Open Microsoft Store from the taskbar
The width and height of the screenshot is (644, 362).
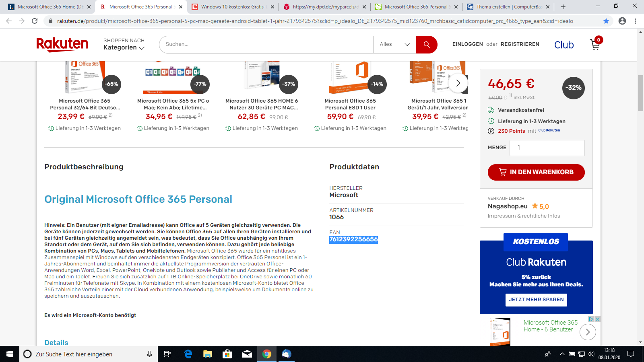pyautogui.click(x=227, y=354)
